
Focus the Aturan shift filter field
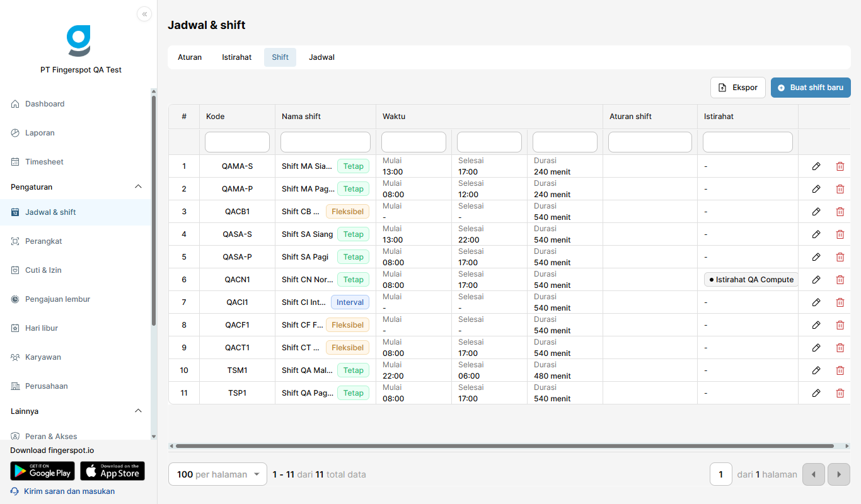pyautogui.click(x=650, y=142)
